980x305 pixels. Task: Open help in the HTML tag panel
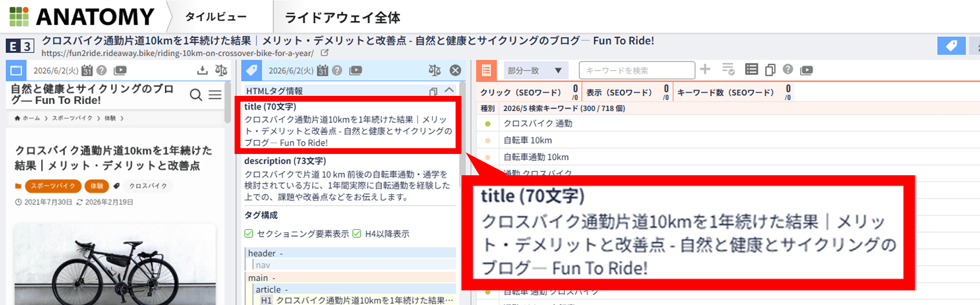(x=337, y=71)
